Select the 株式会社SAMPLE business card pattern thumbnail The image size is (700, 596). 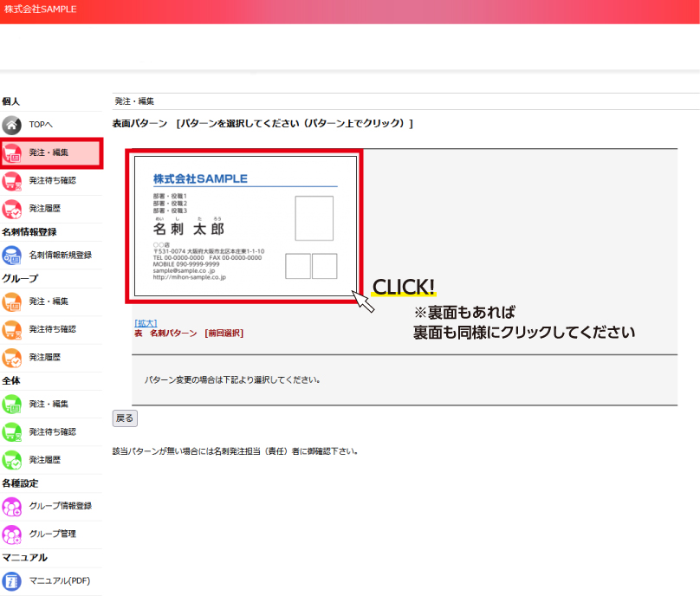coord(244,226)
